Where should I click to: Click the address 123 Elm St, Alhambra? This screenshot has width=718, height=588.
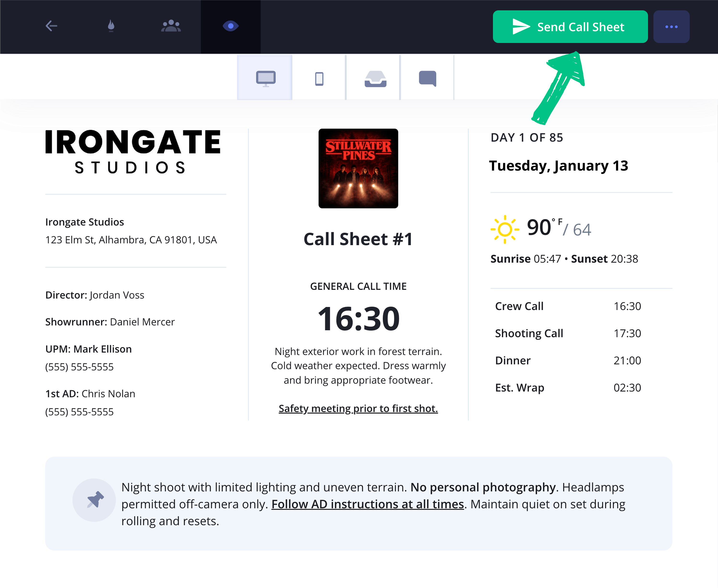131,240
